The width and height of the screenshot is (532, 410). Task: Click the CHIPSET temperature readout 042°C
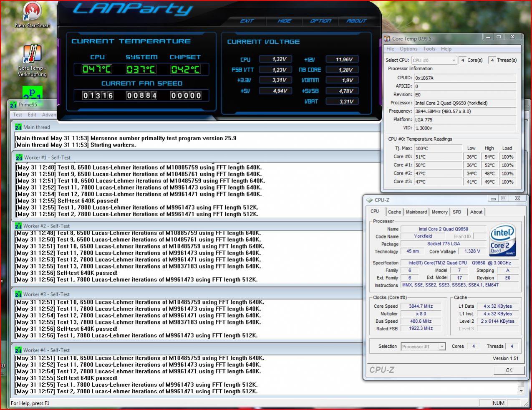[x=185, y=69]
